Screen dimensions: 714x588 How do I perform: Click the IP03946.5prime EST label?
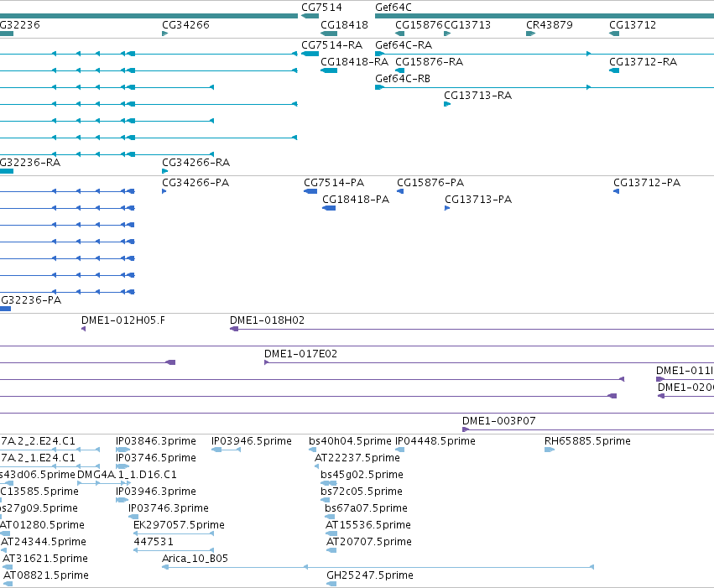[x=252, y=441]
